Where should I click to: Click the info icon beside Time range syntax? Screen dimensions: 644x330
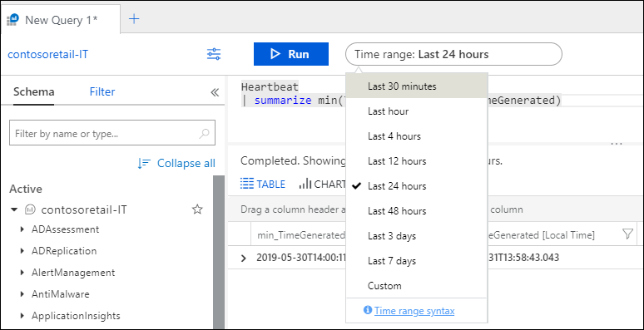pyautogui.click(x=368, y=310)
